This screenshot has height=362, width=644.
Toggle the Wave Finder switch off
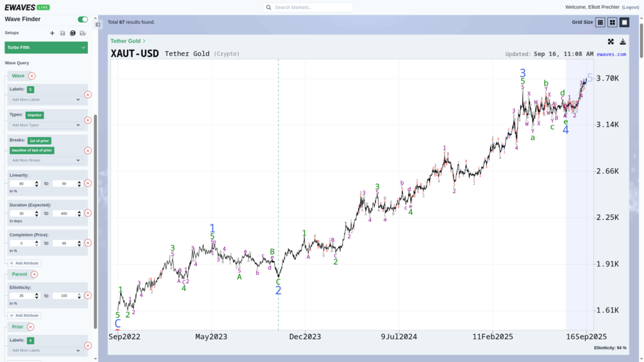82,19
